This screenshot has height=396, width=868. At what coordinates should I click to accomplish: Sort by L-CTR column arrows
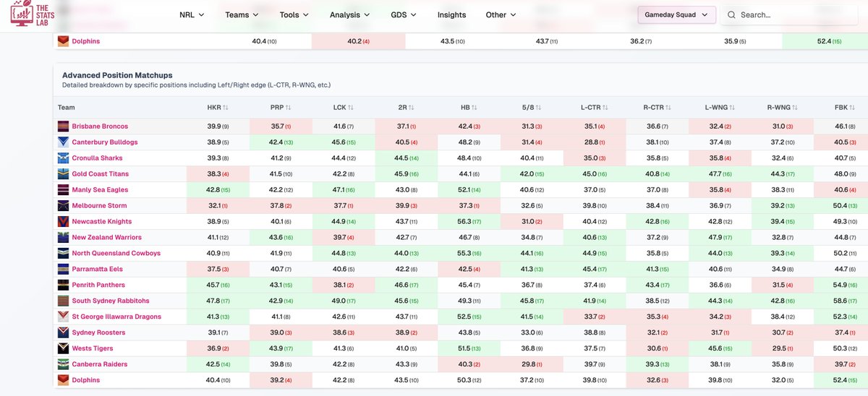coord(607,108)
